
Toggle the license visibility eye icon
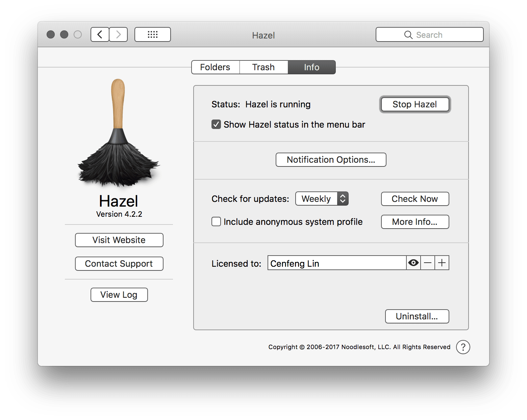[413, 263]
